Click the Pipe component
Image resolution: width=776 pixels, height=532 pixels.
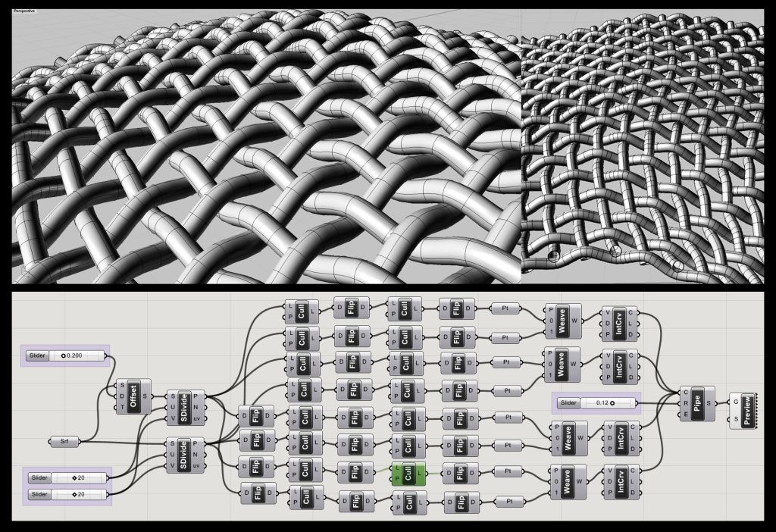[698, 403]
